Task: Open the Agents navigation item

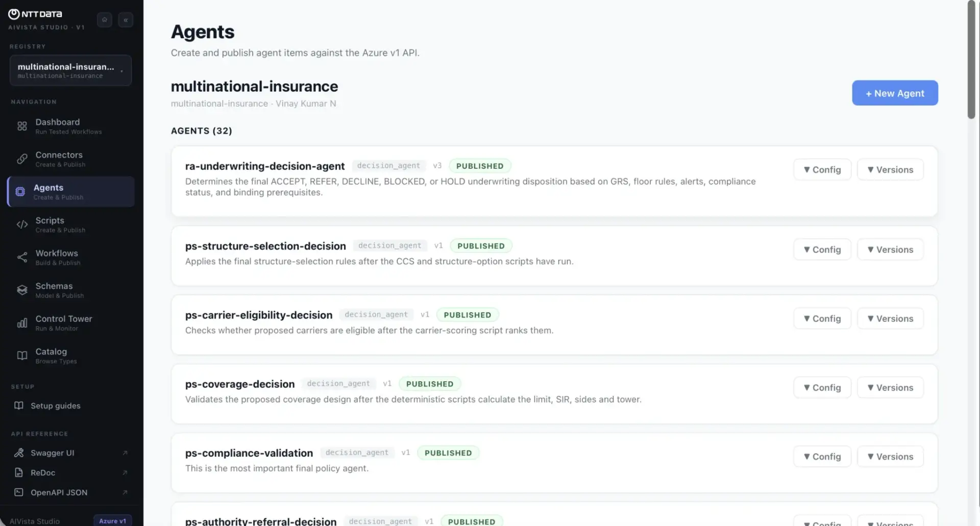Action: pyautogui.click(x=71, y=192)
